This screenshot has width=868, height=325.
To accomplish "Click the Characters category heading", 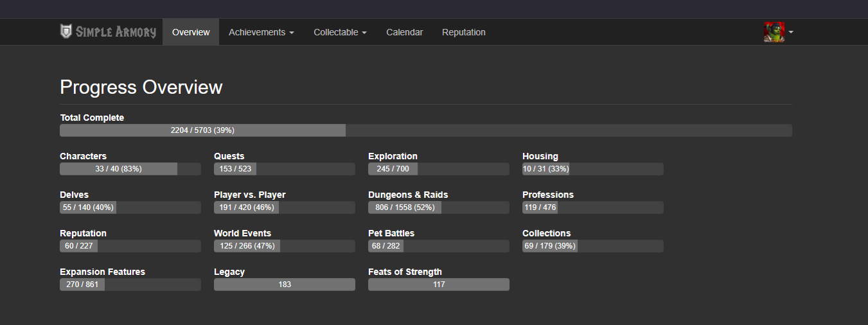I will [84, 156].
